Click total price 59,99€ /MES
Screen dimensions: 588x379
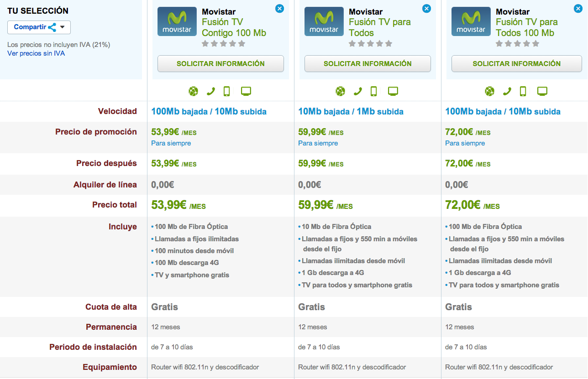point(325,205)
